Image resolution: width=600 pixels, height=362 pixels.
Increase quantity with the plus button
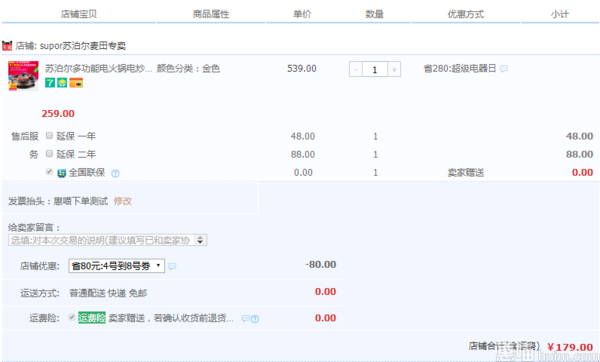point(394,69)
